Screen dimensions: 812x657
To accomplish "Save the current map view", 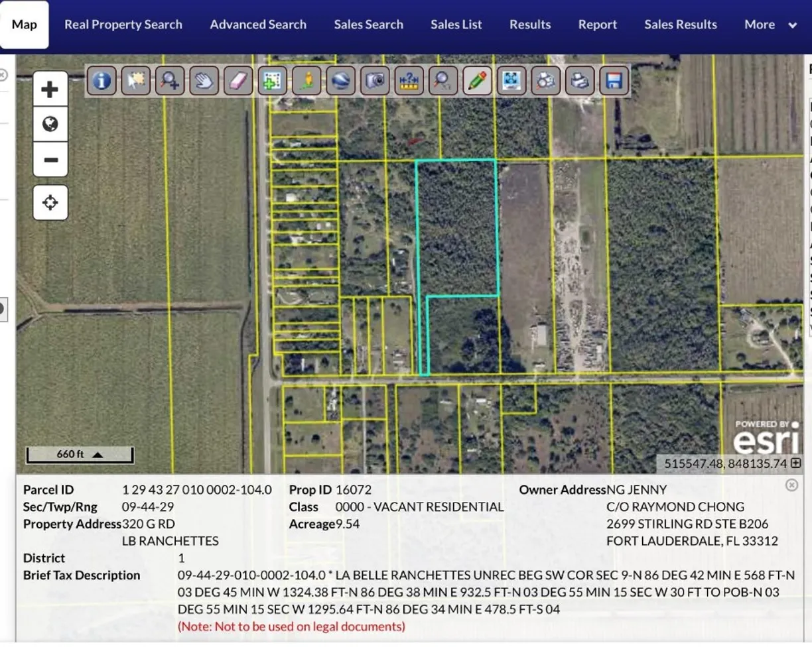I will (x=614, y=81).
